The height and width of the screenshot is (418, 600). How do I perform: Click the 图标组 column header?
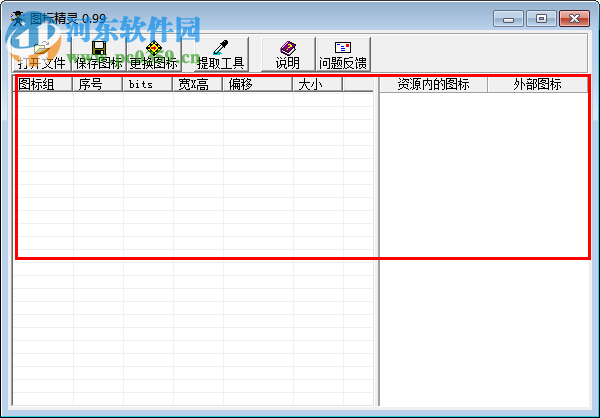(43, 84)
